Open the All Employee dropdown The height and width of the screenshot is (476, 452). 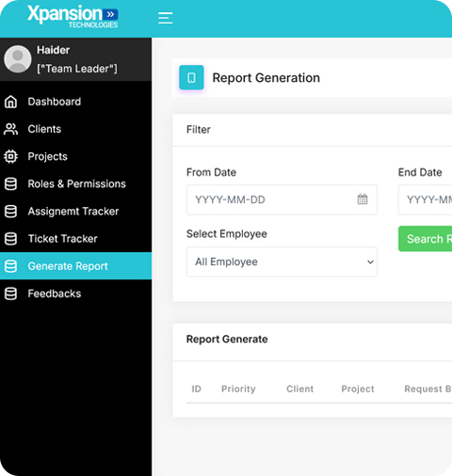click(282, 262)
